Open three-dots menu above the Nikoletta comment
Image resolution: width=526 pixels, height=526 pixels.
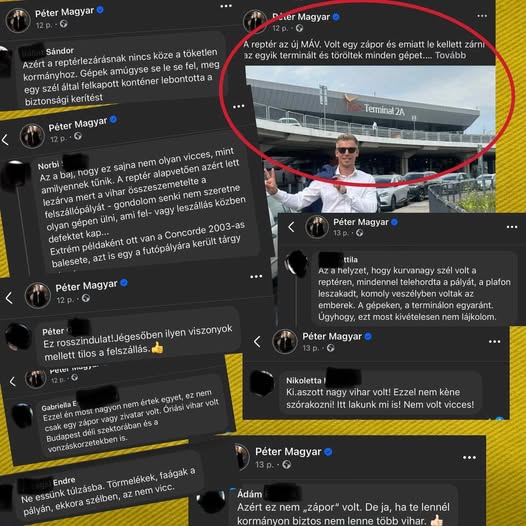point(494,341)
